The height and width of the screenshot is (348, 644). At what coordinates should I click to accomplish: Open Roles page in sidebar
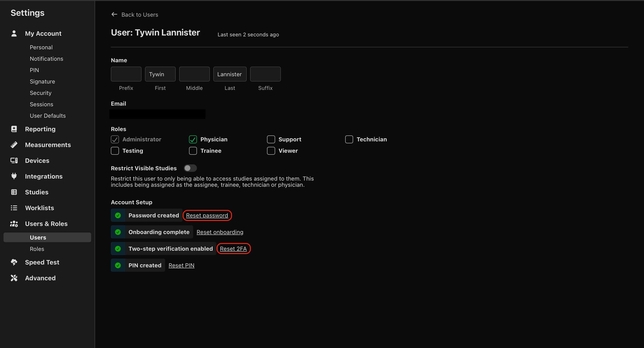point(37,249)
